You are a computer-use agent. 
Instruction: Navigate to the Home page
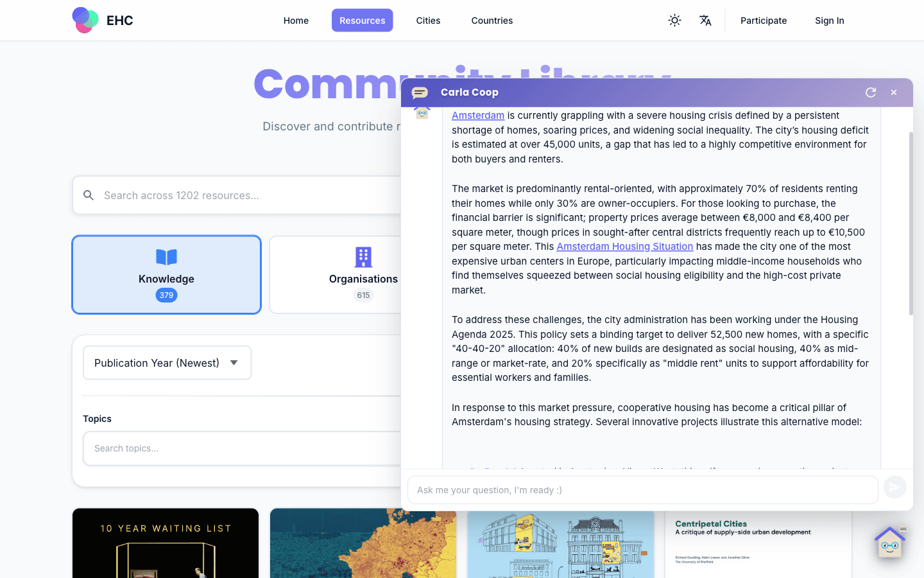pos(296,20)
